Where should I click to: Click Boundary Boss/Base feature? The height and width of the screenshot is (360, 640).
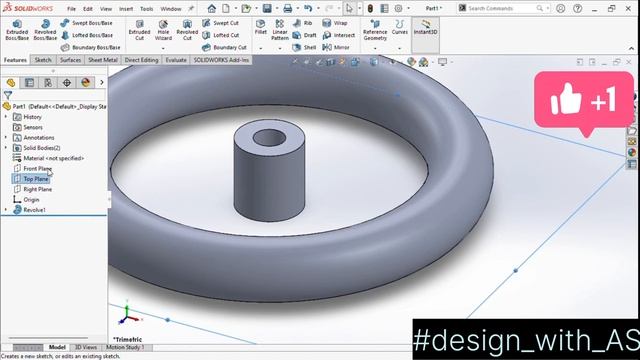coord(90,47)
